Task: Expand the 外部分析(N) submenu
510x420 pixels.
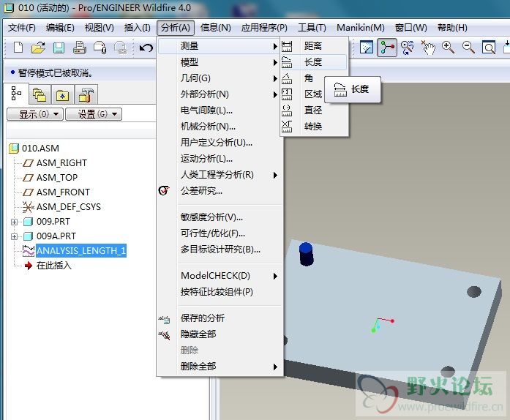Action: coord(220,94)
